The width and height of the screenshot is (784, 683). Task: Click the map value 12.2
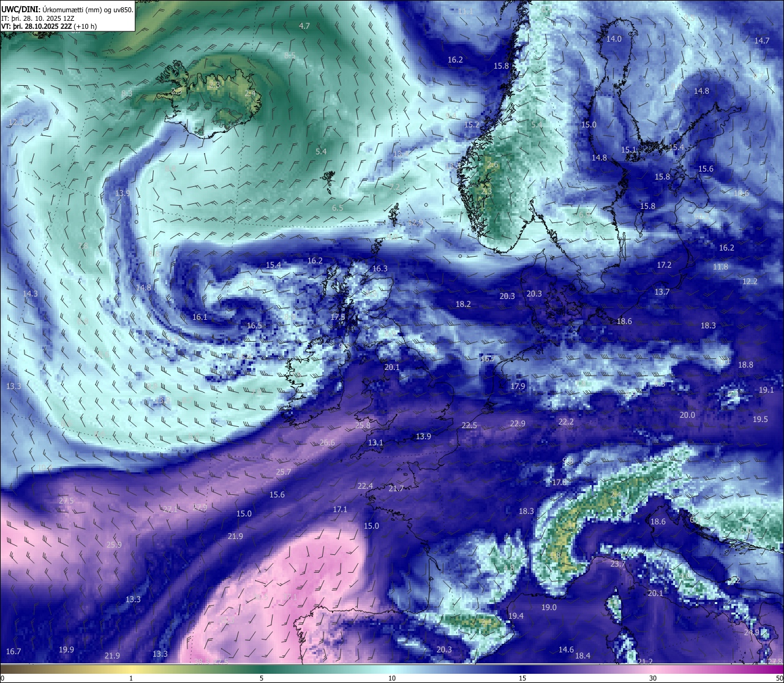pyautogui.click(x=750, y=281)
